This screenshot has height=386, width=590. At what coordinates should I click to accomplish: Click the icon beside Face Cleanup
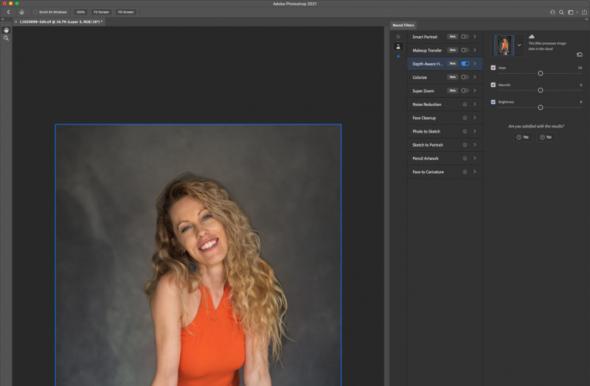click(465, 118)
